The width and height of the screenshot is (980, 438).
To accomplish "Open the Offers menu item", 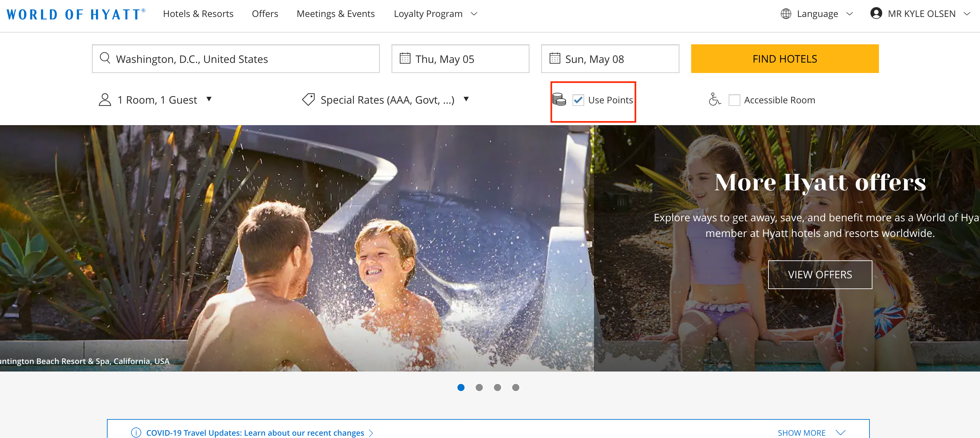I will 265,14.
